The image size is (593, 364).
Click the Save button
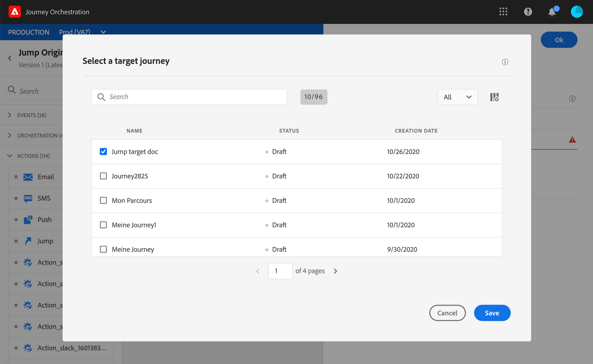pyautogui.click(x=492, y=313)
